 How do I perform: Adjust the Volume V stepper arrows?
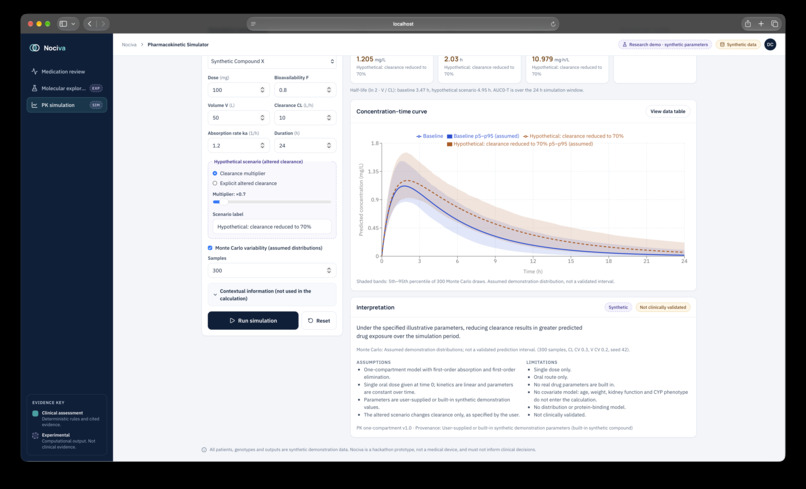pyautogui.click(x=262, y=118)
